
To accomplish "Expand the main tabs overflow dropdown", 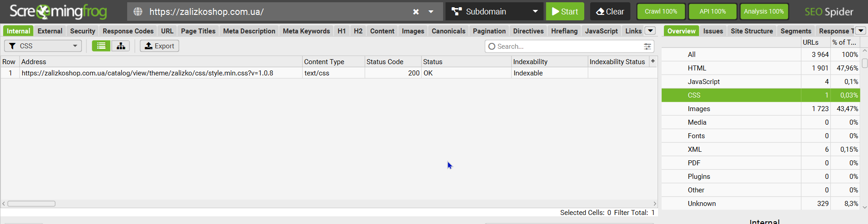I will tap(650, 31).
